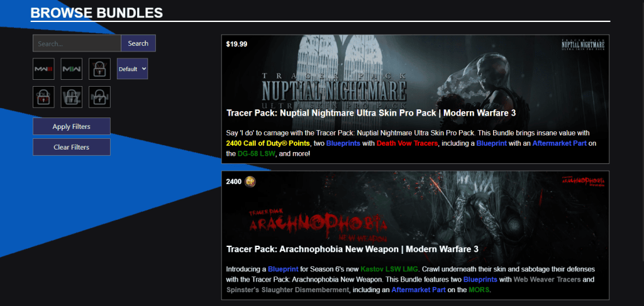This screenshot has height=306, width=644.
Task: Click the $19.99 price label
Action: [x=236, y=45]
